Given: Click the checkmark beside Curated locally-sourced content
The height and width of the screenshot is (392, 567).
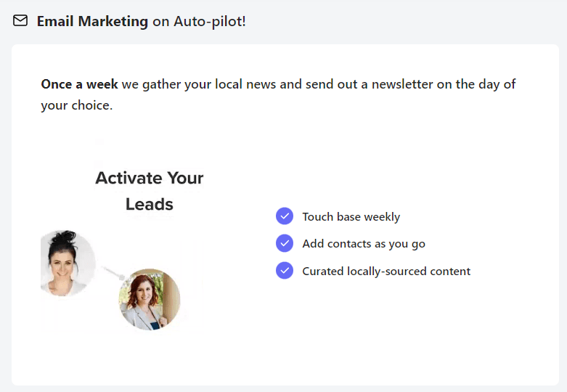Looking at the screenshot, I should click(285, 271).
